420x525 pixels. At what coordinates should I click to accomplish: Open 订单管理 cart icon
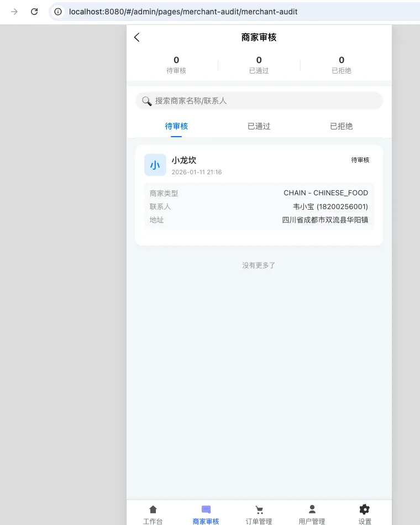tap(259, 510)
